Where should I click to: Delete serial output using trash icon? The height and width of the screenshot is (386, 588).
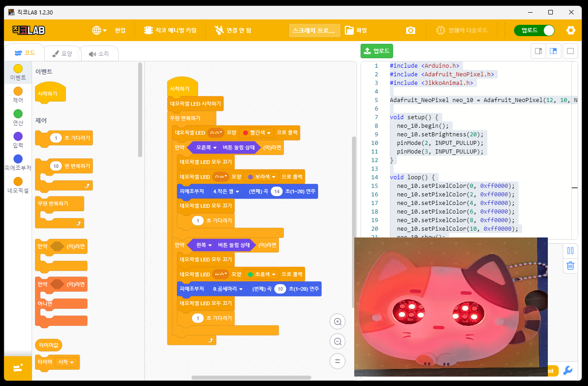click(570, 265)
